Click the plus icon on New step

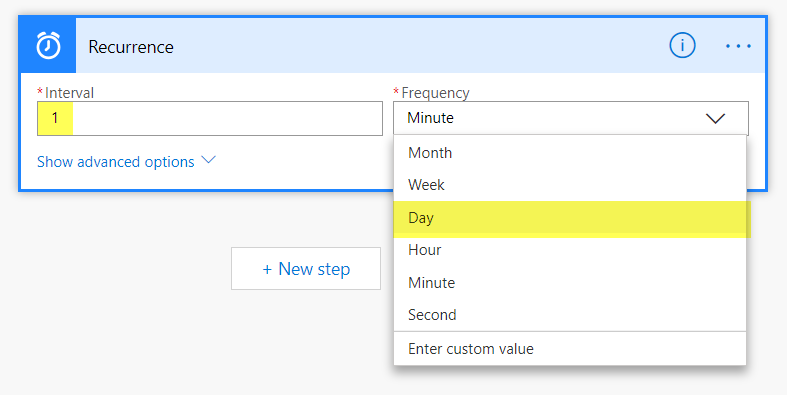tap(267, 270)
